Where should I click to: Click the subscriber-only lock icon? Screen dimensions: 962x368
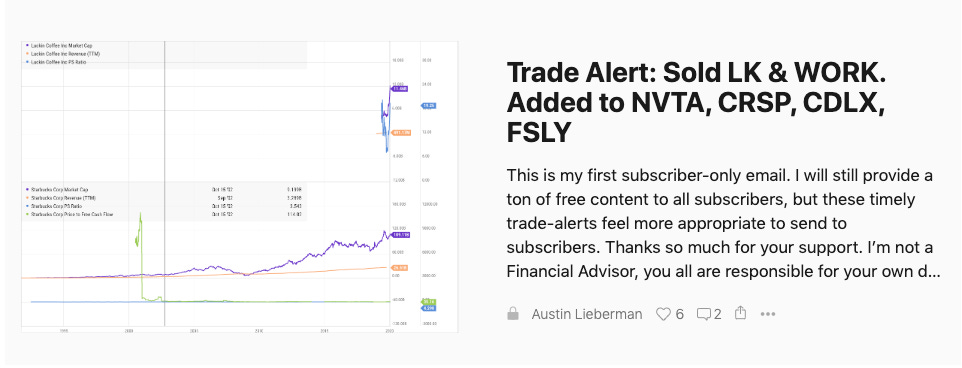[x=513, y=314]
